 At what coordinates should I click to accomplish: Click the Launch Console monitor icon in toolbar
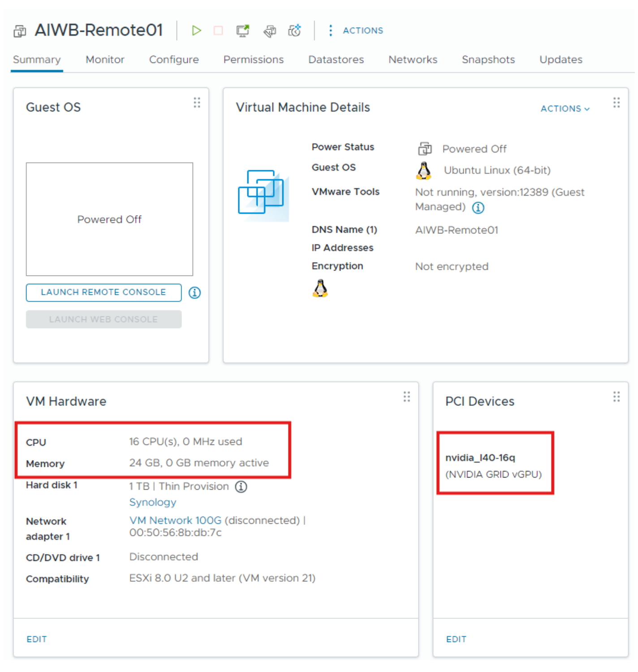[x=242, y=30]
